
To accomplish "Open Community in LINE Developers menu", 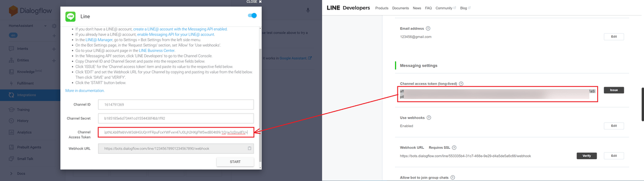I will tap(446, 8).
